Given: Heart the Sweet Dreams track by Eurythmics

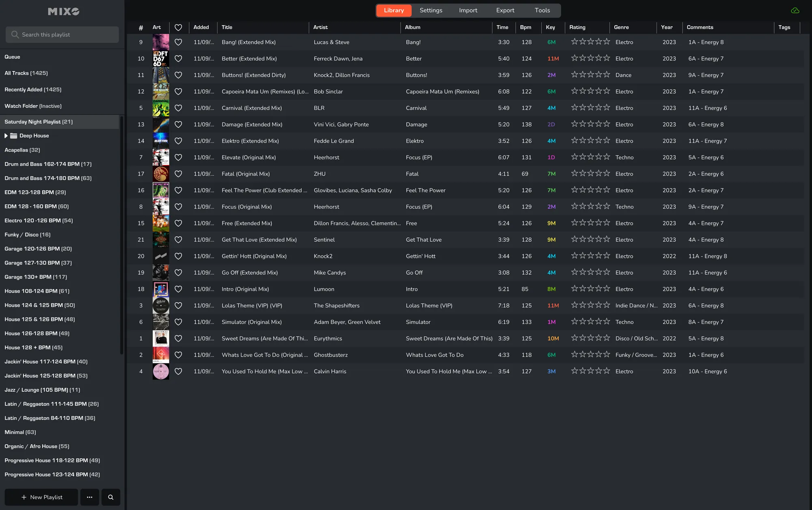Looking at the screenshot, I should click(178, 338).
